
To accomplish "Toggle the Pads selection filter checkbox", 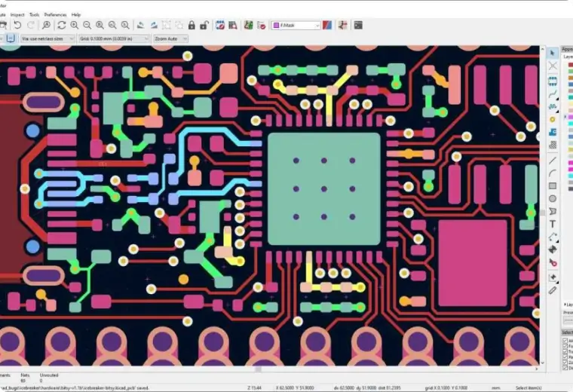I will coord(565,357).
